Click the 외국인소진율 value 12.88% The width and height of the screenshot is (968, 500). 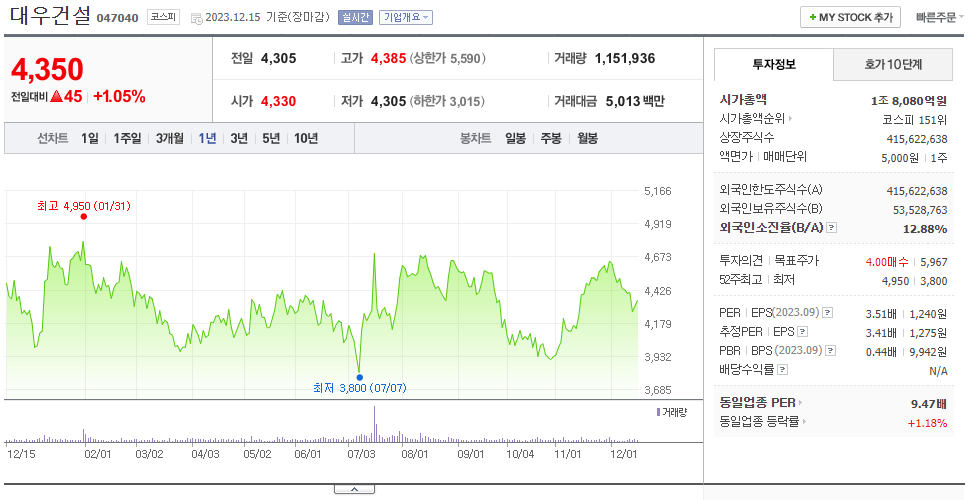pyautogui.click(x=926, y=229)
